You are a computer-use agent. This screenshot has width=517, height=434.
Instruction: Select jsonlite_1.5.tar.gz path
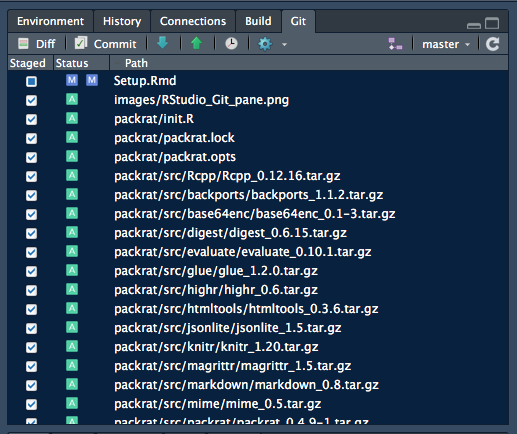coord(228,328)
